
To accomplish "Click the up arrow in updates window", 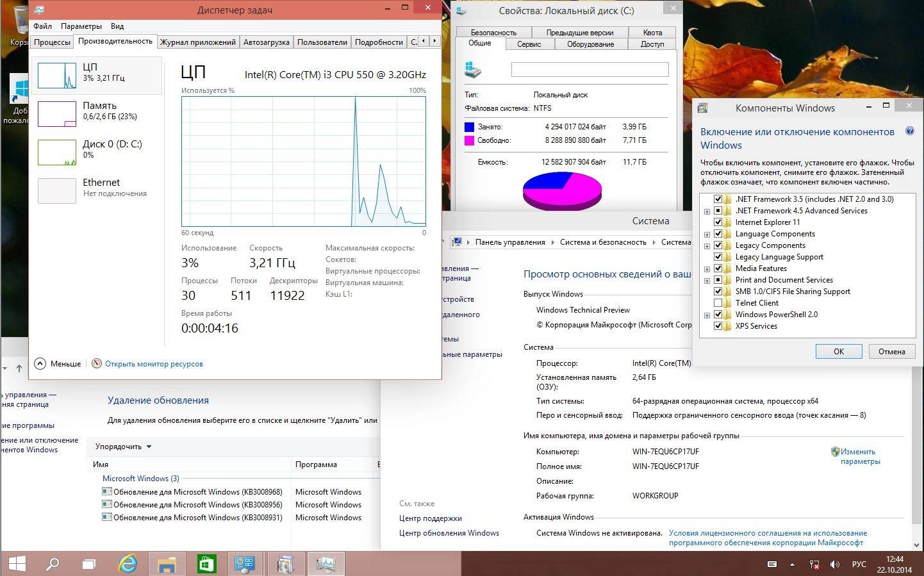I will tap(19, 368).
